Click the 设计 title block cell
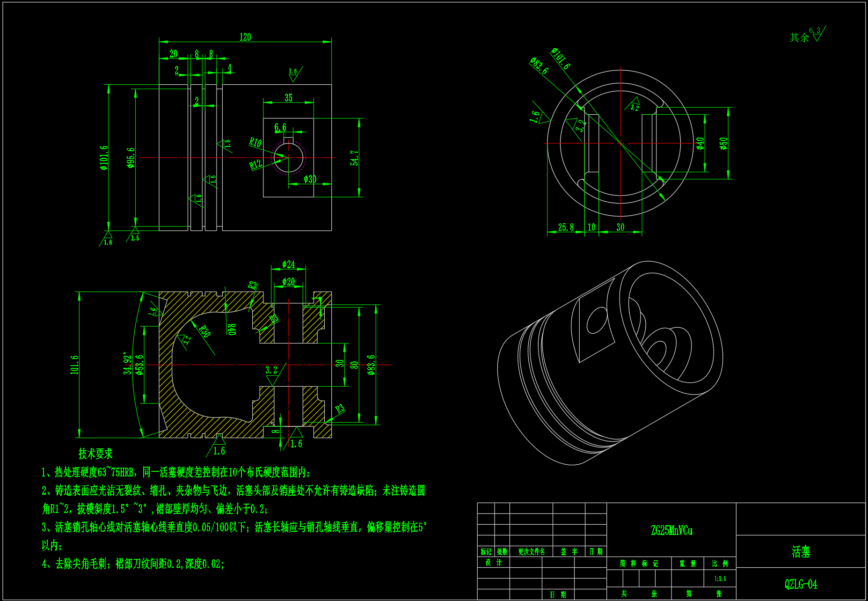 click(x=494, y=563)
